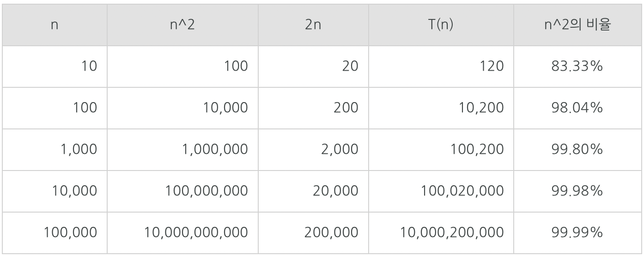
Task: Select the cell showing 98.04%
Action: 577,108
